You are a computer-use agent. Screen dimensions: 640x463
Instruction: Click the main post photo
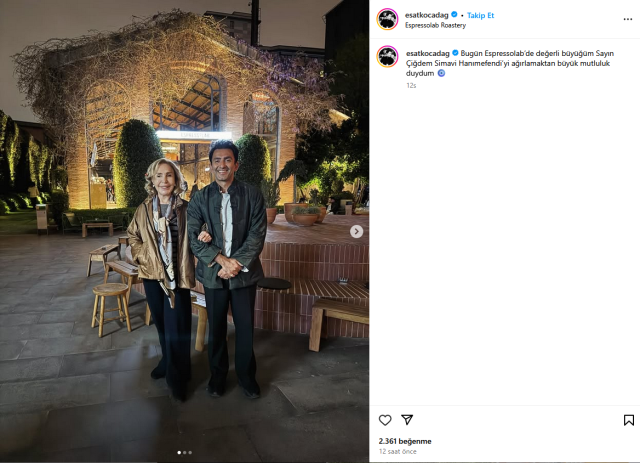click(184, 231)
